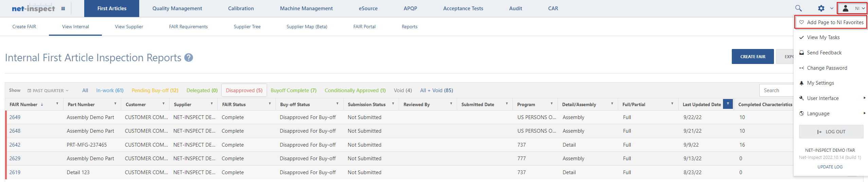Open the First Articles tab

pos(112,9)
